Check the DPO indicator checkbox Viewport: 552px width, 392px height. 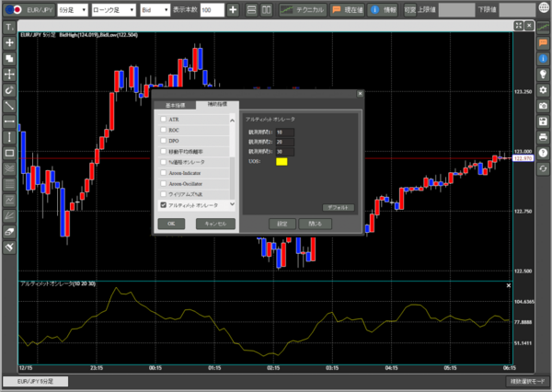coord(164,141)
